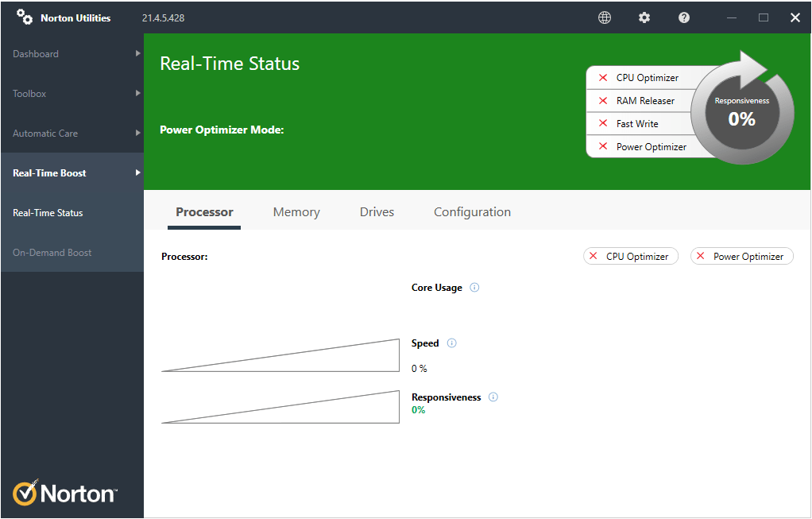Click the Norton checkmark logo
Viewport: 812px width, 519px height.
tap(25, 493)
